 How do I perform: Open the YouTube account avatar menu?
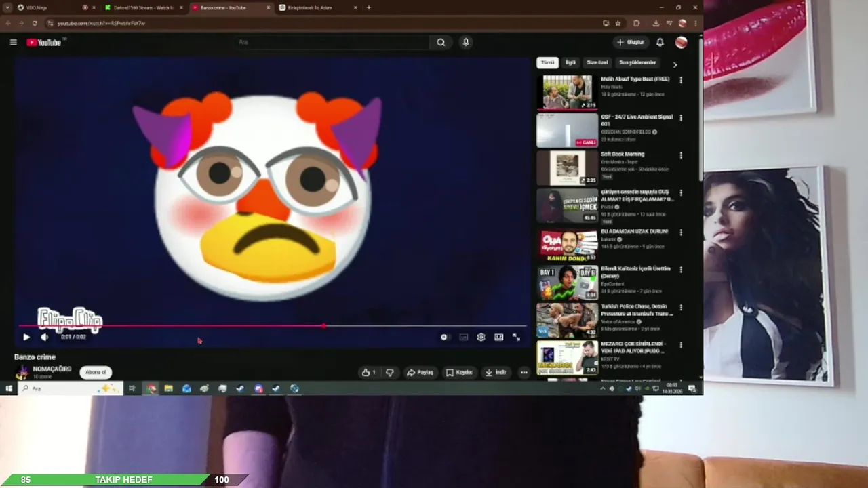681,42
